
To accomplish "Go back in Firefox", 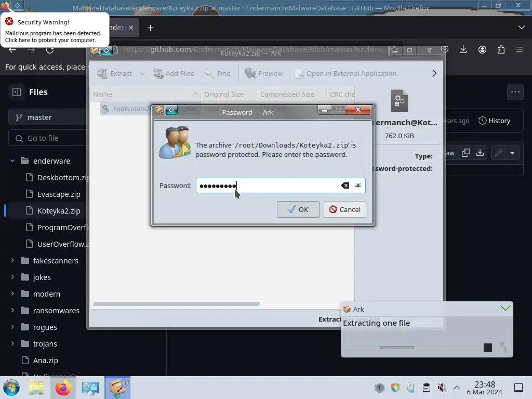I will 12,50.
